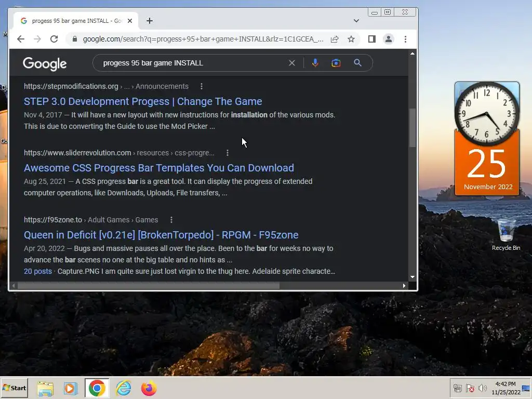Click the snippet text 'Aug 25, 2021'
This screenshot has height=399, width=532.
coord(45,181)
